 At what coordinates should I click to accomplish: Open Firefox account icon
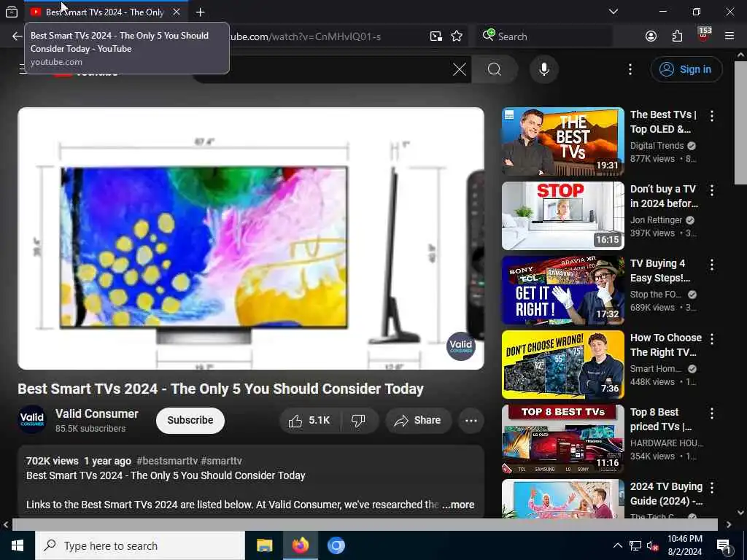[x=651, y=36]
